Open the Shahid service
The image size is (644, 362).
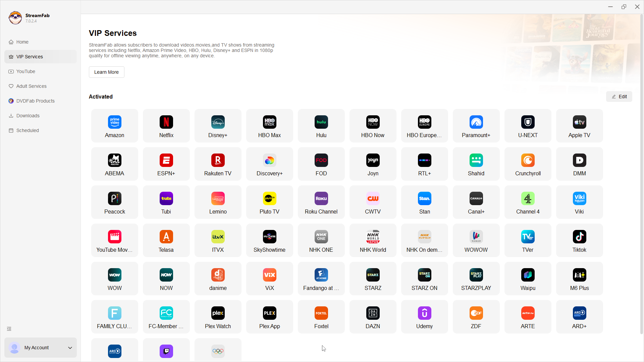point(476,164)
